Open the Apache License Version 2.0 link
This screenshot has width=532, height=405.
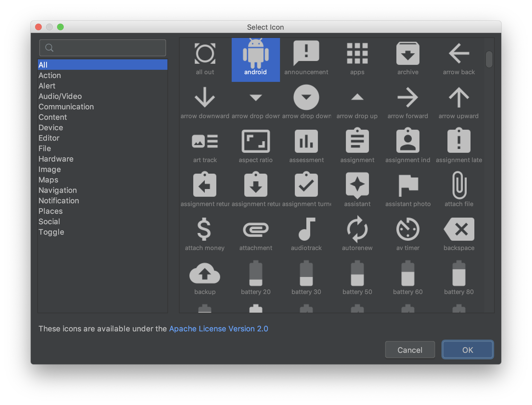coord(219,329)
